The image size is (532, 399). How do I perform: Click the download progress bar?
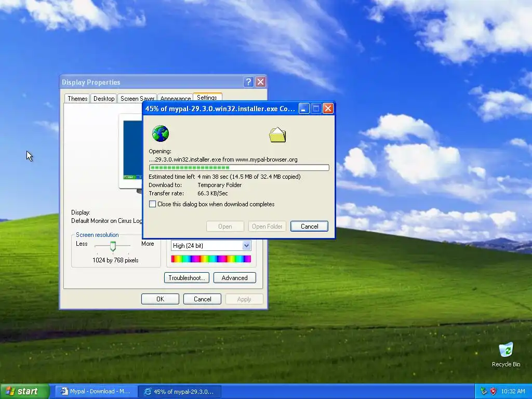239,168
